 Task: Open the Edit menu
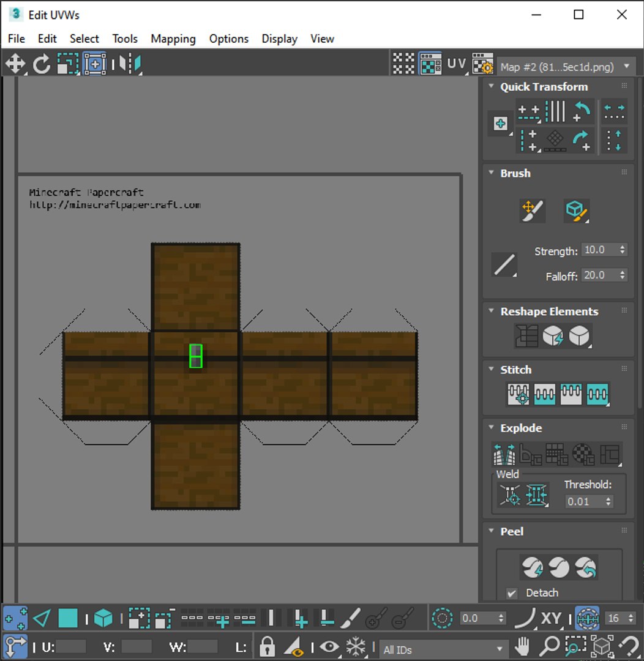coord(47,39)
